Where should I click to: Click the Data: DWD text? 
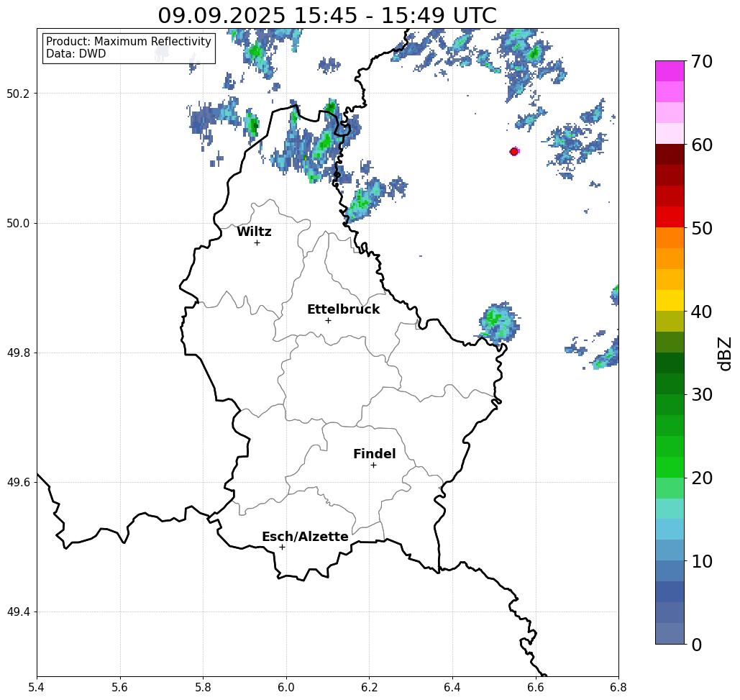(x=76, y=54)
